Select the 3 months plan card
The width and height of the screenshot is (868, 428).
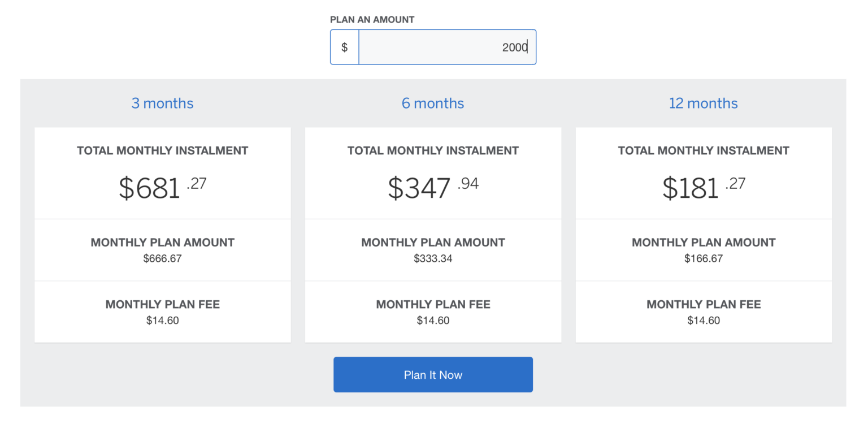click(x=162, y=235)
